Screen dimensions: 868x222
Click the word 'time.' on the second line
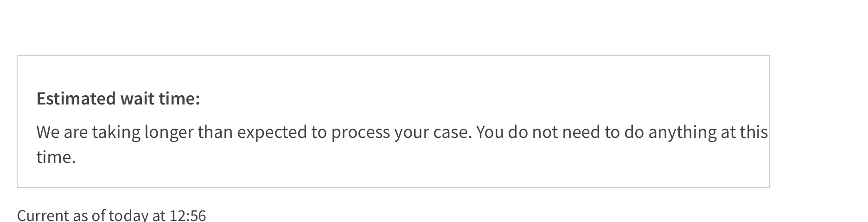point(56,157)
